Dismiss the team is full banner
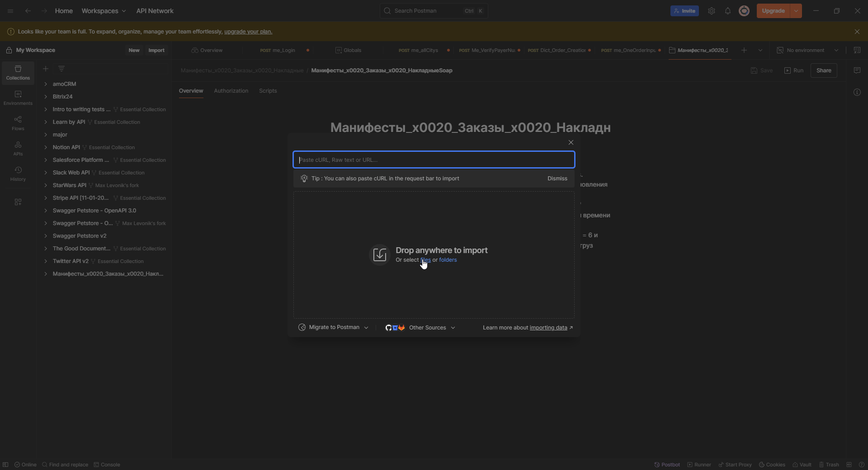 [x=857, y=32]
